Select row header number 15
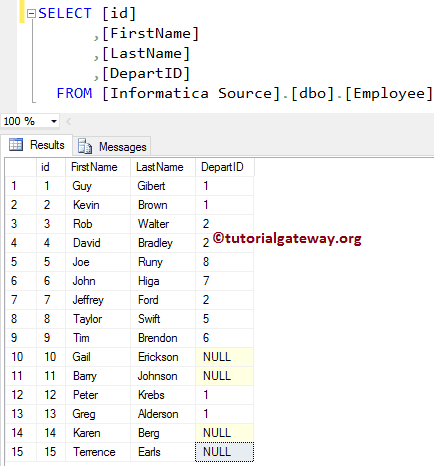 (x=21, y=452)
